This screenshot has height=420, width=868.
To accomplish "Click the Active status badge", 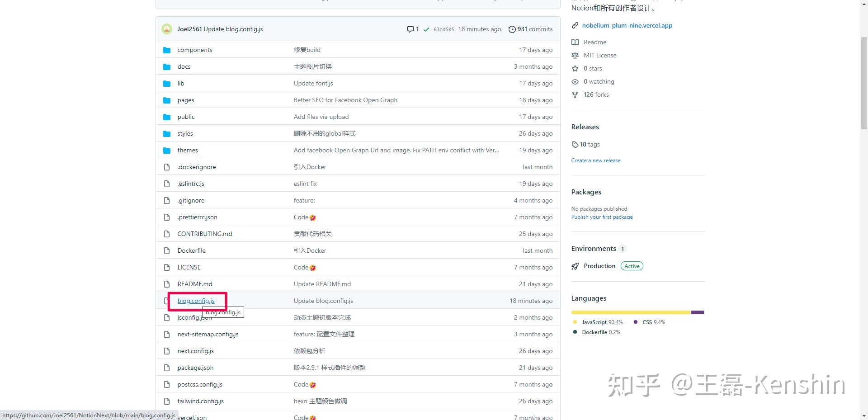I will pyautogui.click(x=632, y=266).
